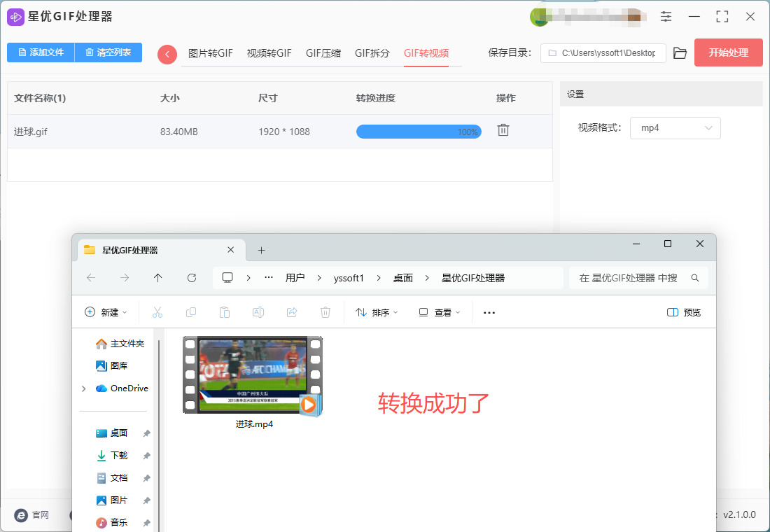Open the 查看 view dropdown
The height and width of the screenshot is (532, 770).
(x=440, y=313)
